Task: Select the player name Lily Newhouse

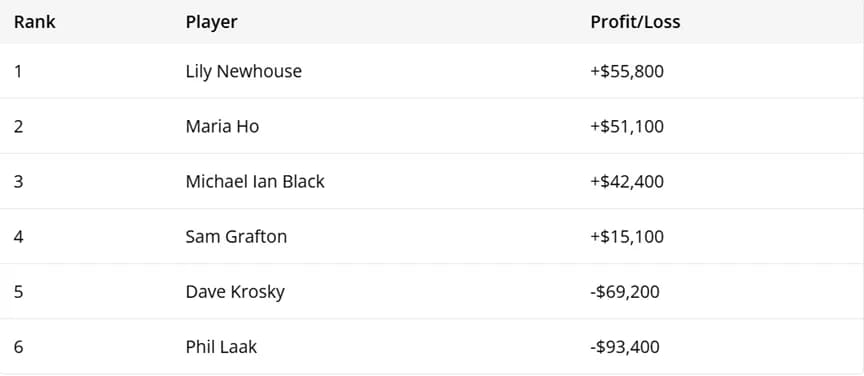Action: pyautogui.click(x=244, y=72)
